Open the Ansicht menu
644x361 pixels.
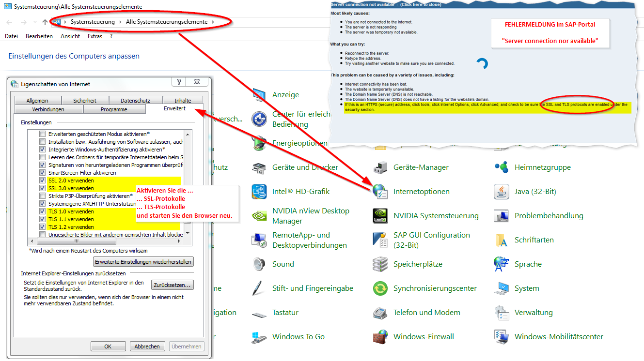coord(70,36)
